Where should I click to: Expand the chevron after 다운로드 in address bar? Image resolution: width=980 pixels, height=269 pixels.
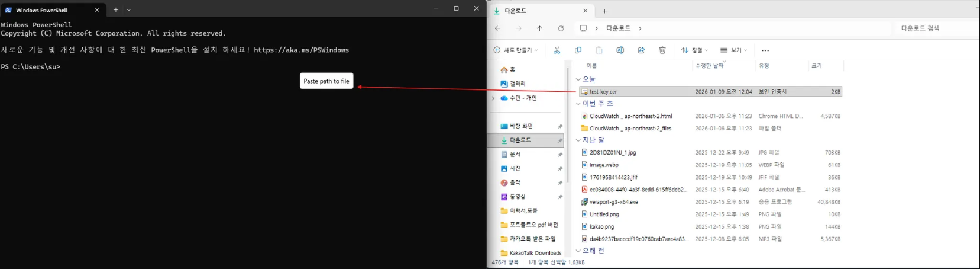640,28
